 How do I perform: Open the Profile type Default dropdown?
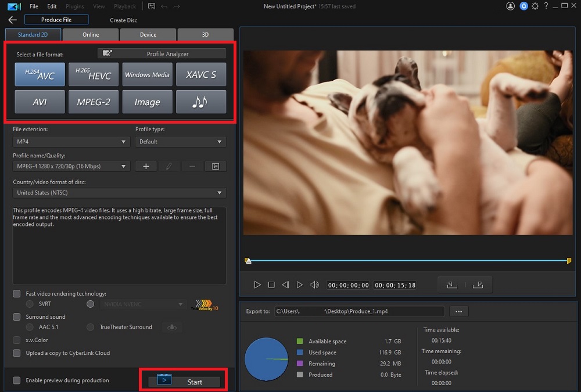coord(180,141)
